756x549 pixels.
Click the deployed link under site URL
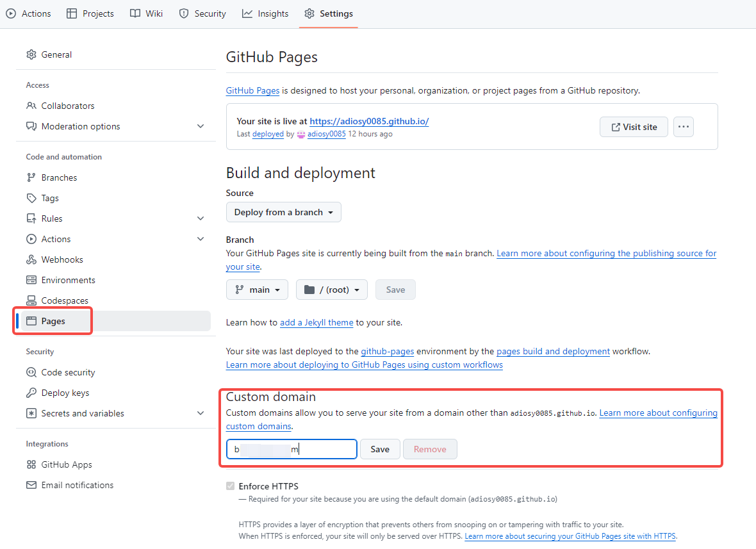coord(268,134)
